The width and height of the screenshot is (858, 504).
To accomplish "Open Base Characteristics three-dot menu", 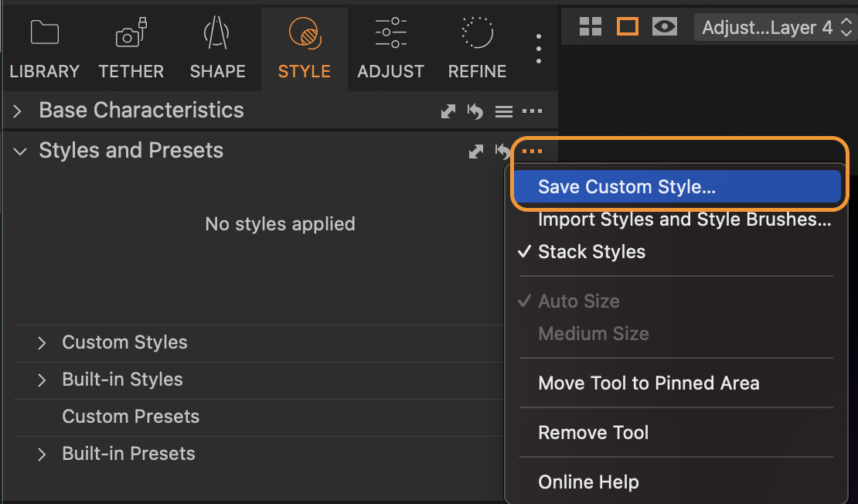I will [533, 111].
